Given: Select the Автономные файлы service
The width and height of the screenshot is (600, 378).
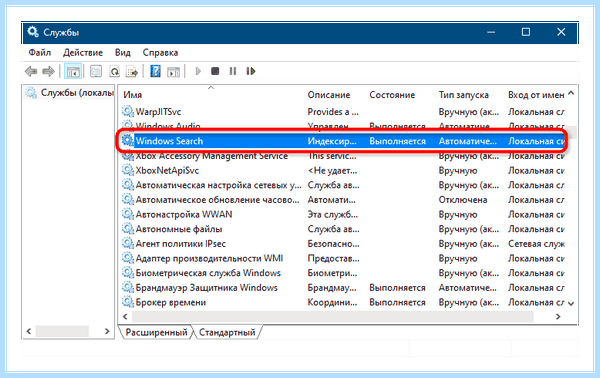Looking at the screenshot, I should [x=179, y=229].
